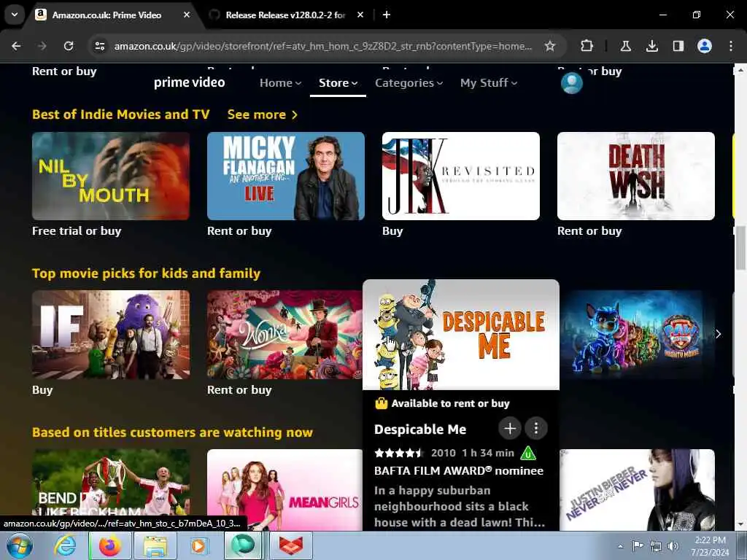Expand the Home menu

click(280, 83)
